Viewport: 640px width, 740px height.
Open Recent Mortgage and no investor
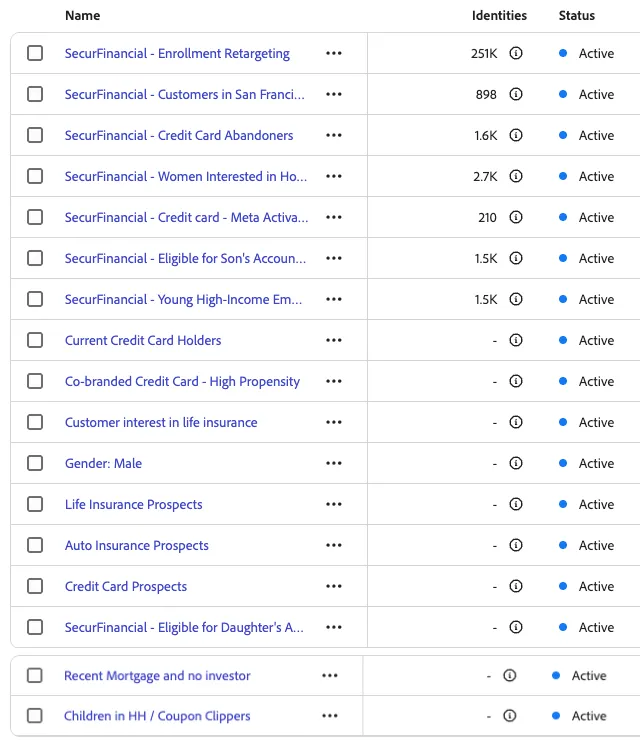[157, 676]
